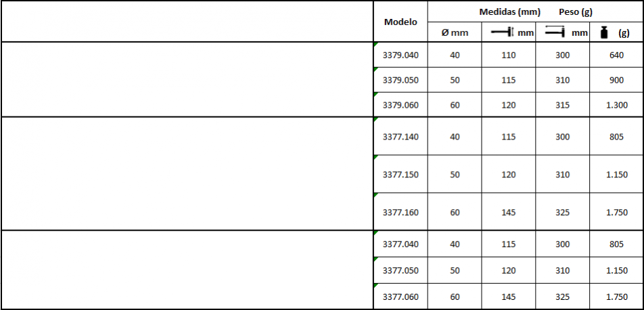Select model cell 3377.150
Viewport: 644px width, 310px height.
tap(400, 175)
